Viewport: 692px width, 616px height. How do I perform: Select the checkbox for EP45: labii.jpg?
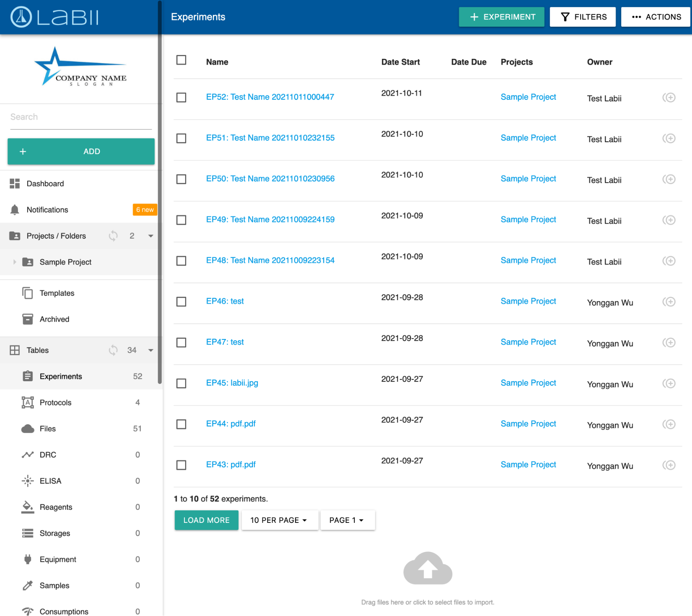coord(181,383)
